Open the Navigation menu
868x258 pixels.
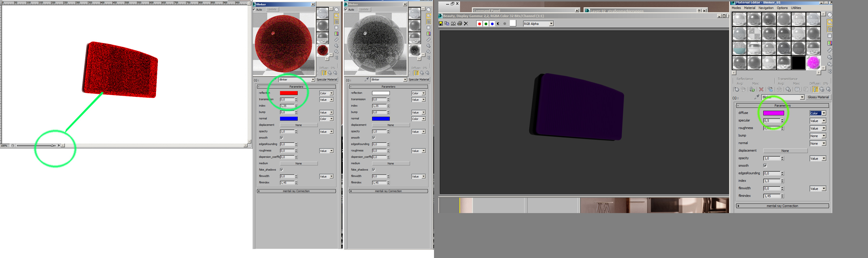pos(766,8)
